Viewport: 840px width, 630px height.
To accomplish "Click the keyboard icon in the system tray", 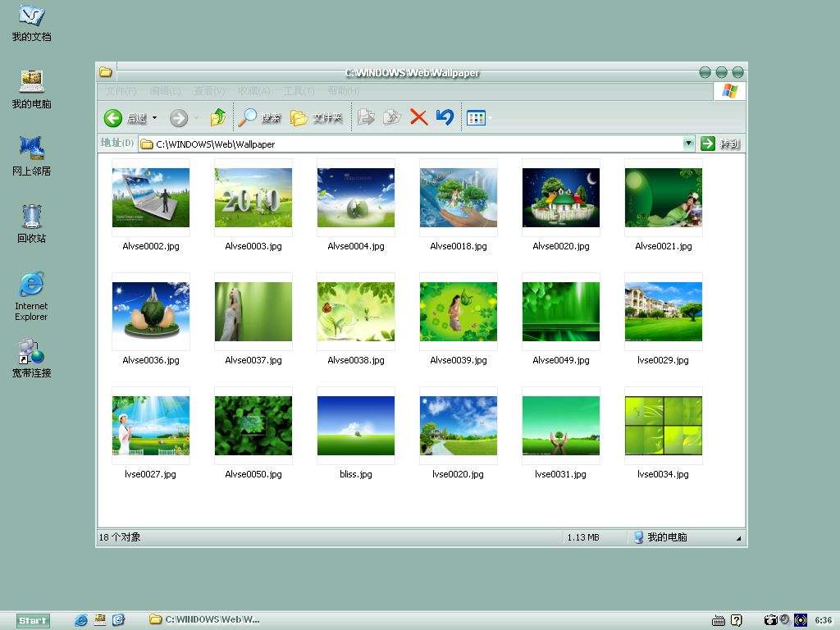I will 719,620.
